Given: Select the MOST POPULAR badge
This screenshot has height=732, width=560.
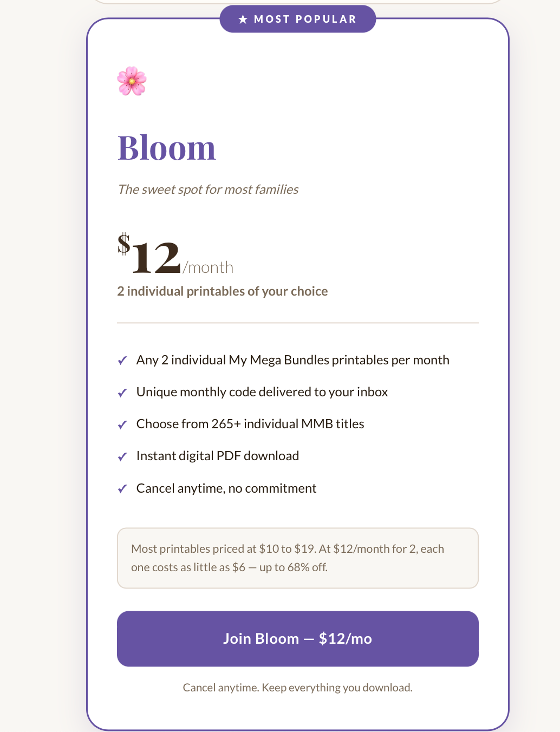Looking at the screenshot, I should click(297, 19).
